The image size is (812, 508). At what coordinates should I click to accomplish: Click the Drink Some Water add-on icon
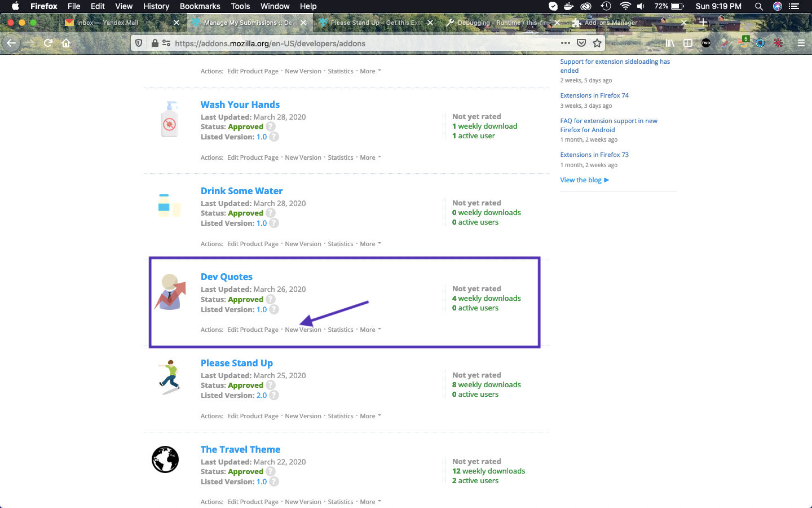click(169, 205)
